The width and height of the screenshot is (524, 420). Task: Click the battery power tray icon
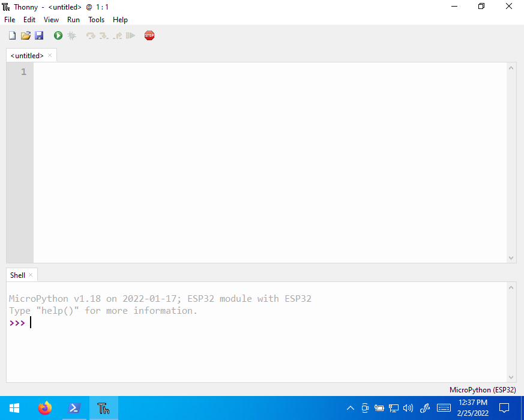click(379, 408)
